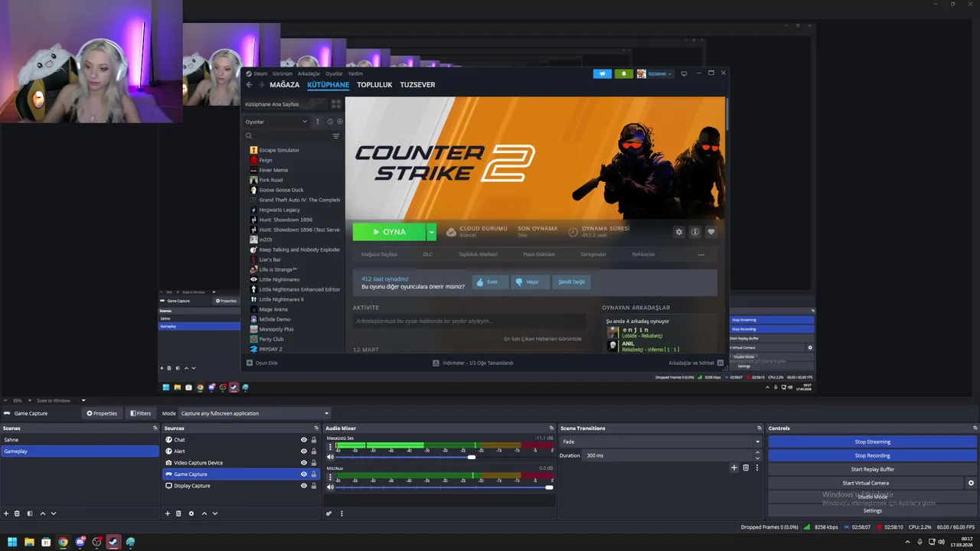Open Fade transition type dropdown
This screenshot has height=551, width=980.
click(x=661, y=442)
